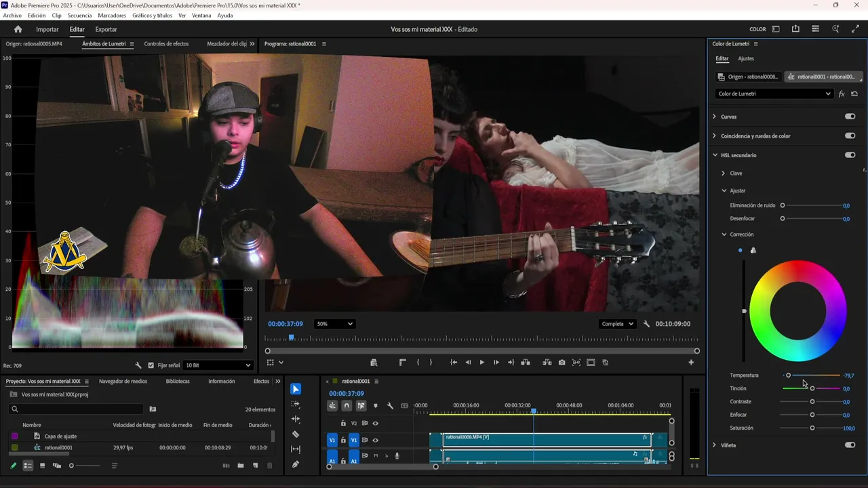Open the Completa playback resolution dropdown

(x=617, y=324)
